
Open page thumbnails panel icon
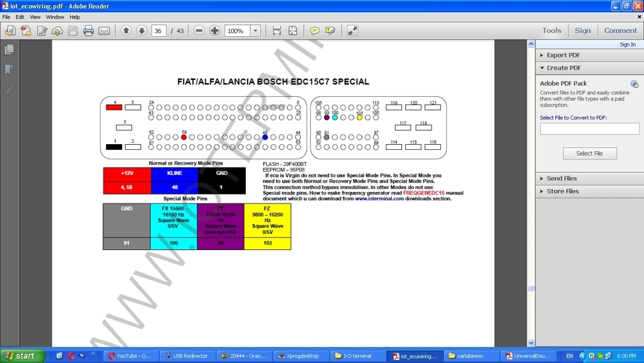coord(9,49)
